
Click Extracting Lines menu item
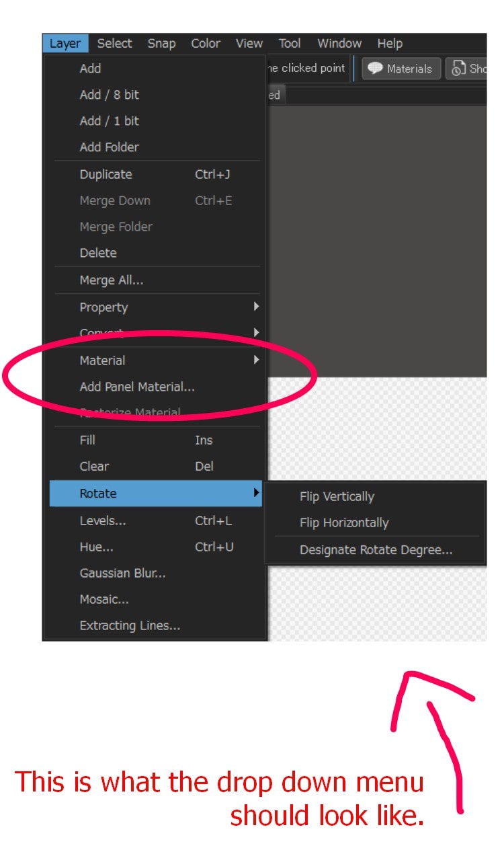[x=130, y=625]
